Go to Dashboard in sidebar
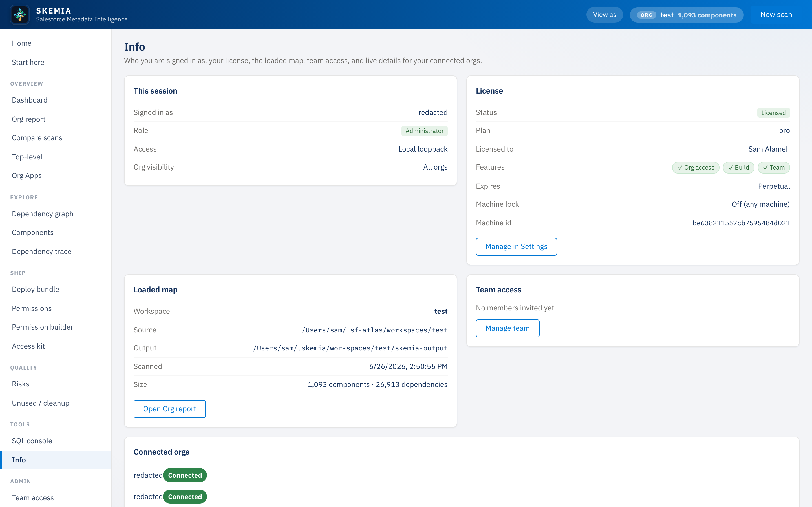The width and height of the screenshot is (812, 507). [x=30, y=100]
